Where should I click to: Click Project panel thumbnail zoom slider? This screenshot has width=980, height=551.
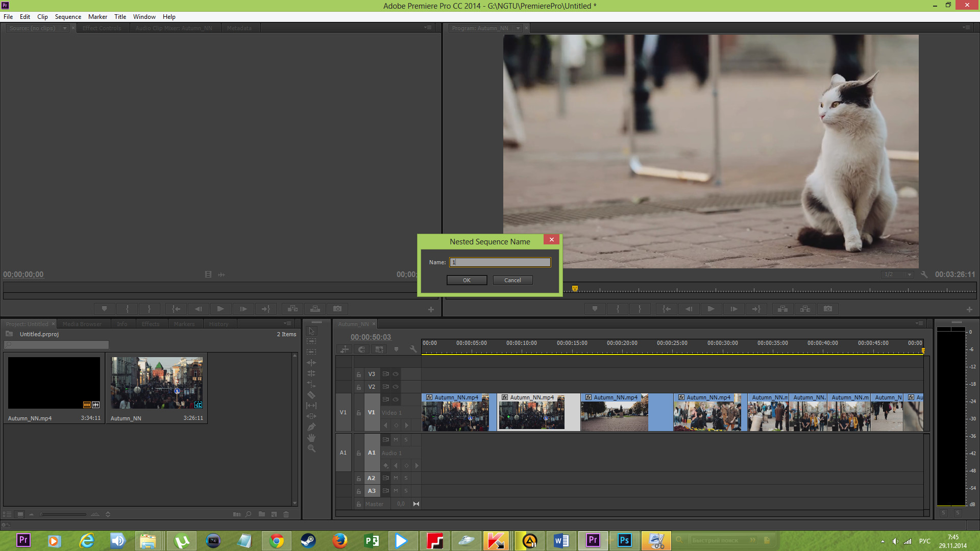tap(63, 514)
